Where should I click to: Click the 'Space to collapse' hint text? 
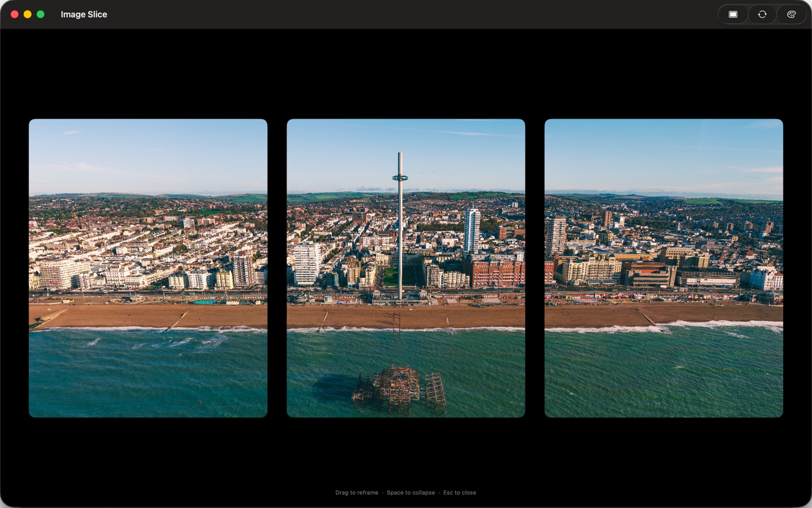tap(410, 492)
